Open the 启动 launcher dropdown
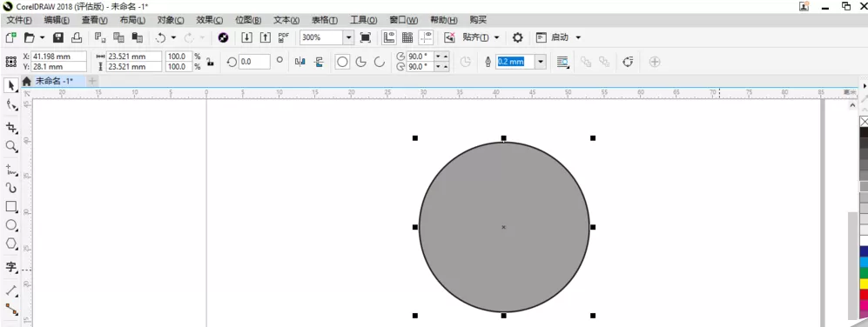This screenshot has width=868, height=327. tap(578, 37)
